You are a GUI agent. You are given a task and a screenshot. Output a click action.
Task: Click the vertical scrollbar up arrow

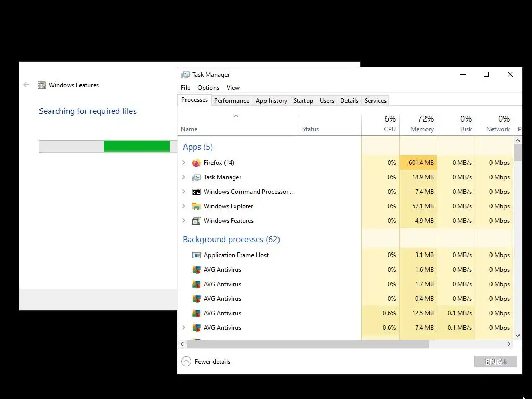click(518, 140)
